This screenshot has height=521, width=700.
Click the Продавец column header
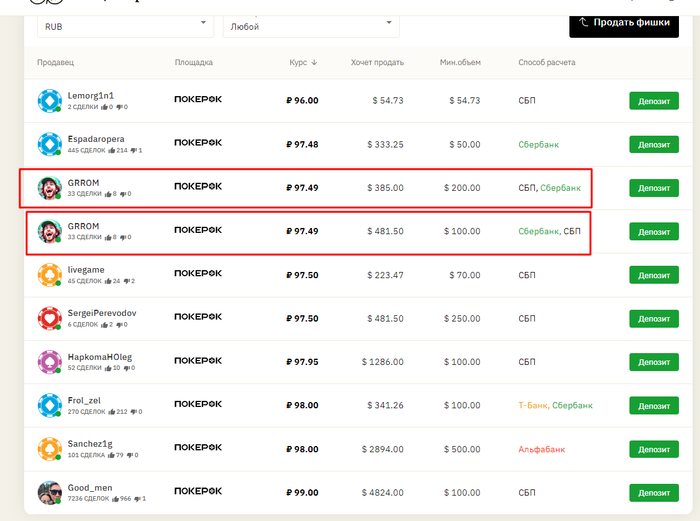tap(55, 62)
